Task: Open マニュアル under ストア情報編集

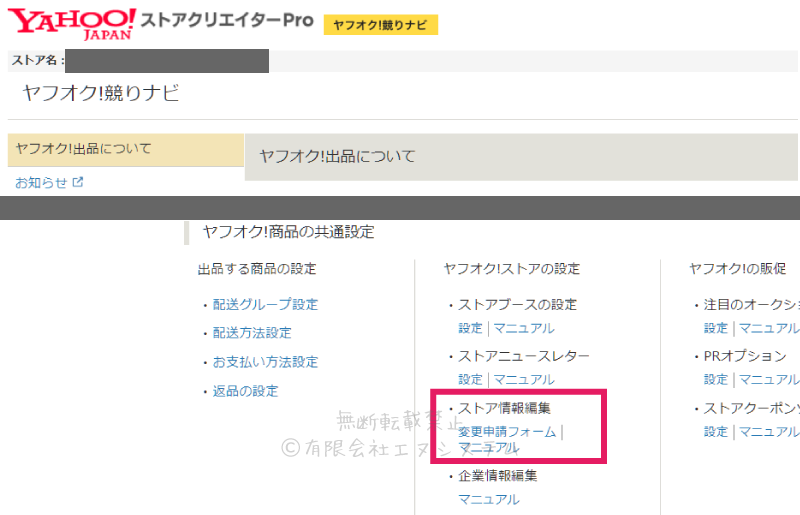Action: click(488, 448)
